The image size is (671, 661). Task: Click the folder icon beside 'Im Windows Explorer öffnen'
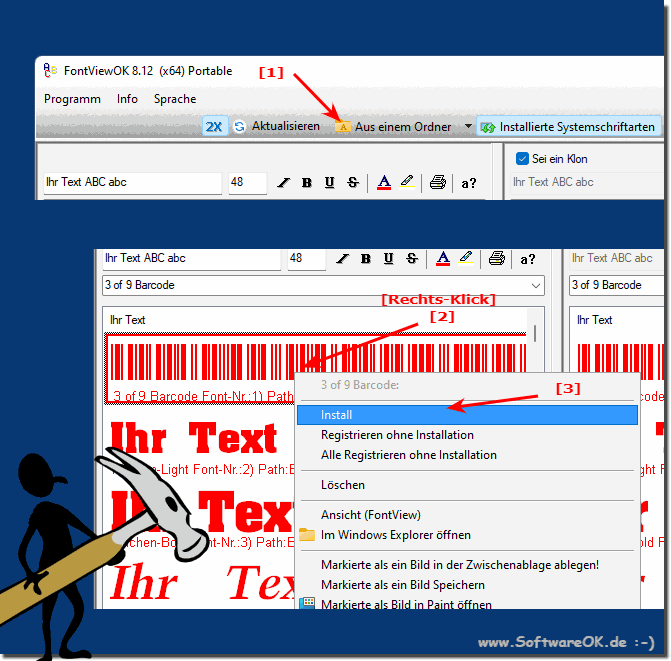pos(307,534)
